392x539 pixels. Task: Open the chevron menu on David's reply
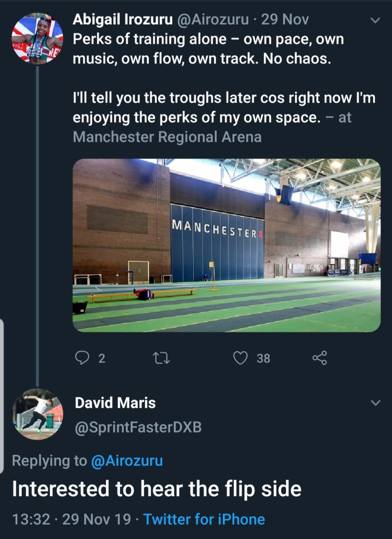click(x=375, y=403)
